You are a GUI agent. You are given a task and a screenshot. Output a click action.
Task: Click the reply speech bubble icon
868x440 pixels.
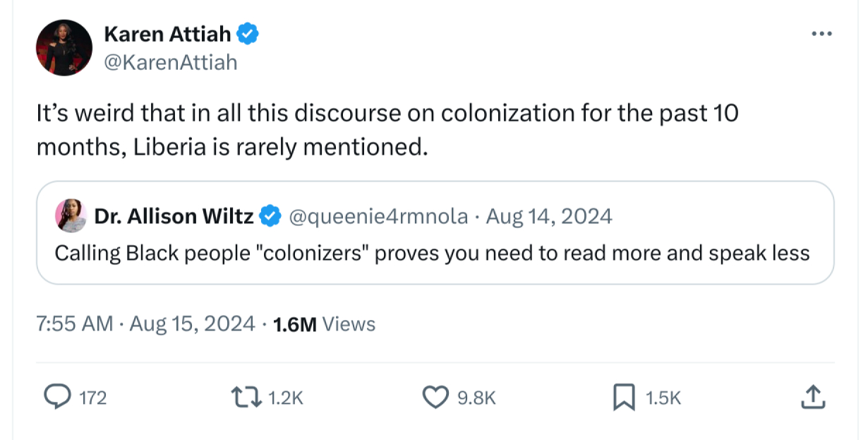pyautogui.click(x=57, y=398)
